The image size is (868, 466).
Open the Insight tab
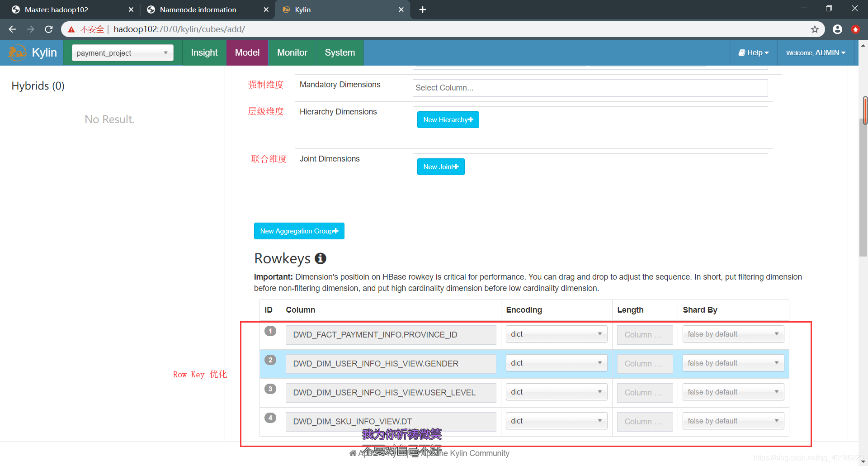pos(204,53)
